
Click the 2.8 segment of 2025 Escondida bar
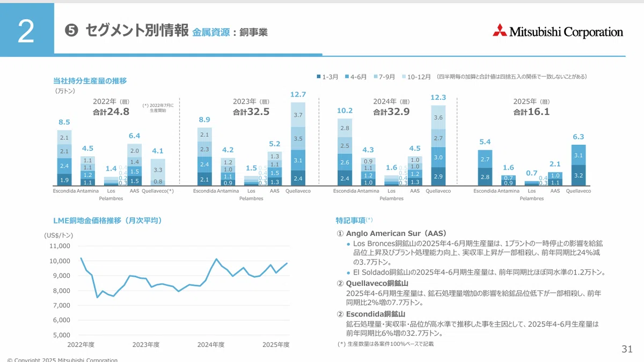[x=485, y=177]
